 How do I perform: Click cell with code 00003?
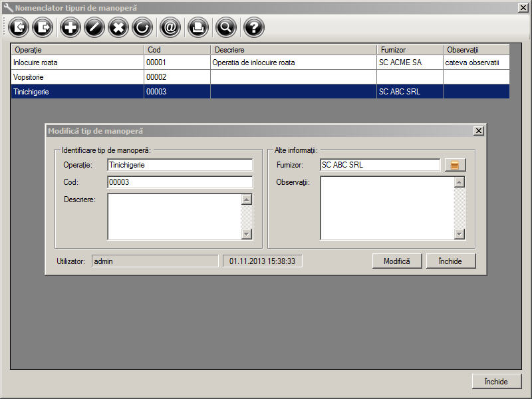[x=178, y=92]
